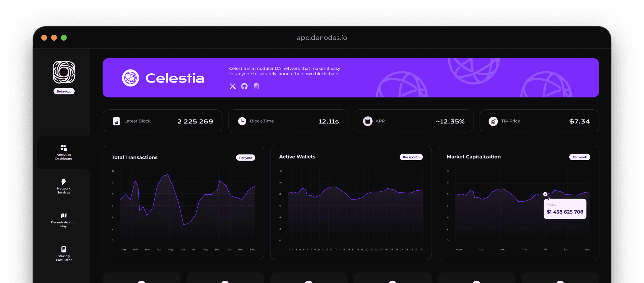Image resolution: width=644 pixels, height=283 pixels.
Task: Open the Per year selector on Total Transactions
Action: point(246,158)
